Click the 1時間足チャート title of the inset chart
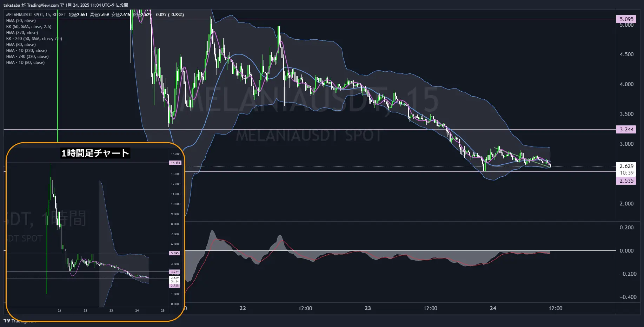The image size is (644, 327). (95, 153)
